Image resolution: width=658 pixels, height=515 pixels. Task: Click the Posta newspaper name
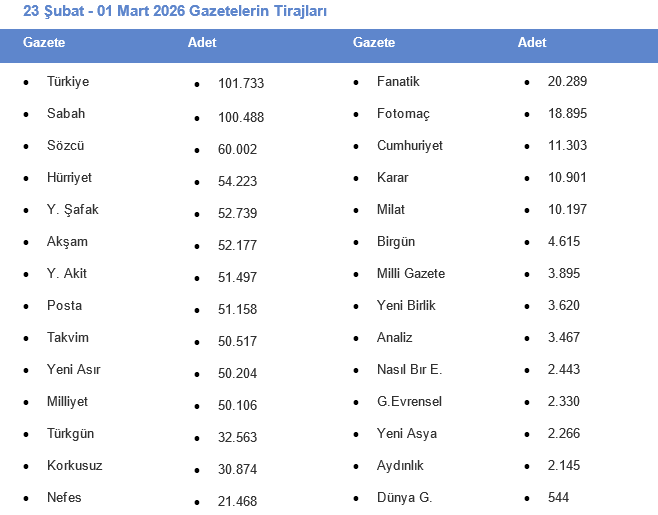[x=64, y=306]
